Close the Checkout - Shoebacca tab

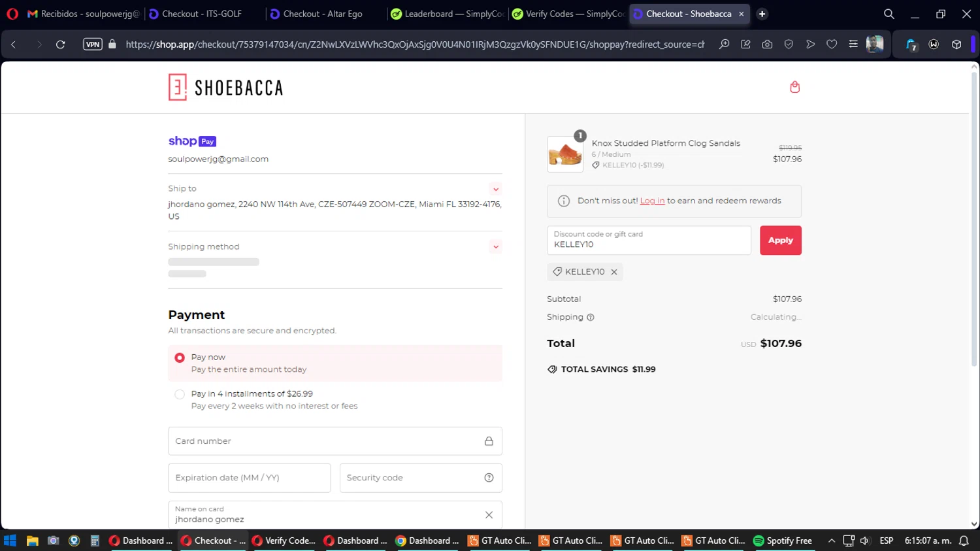tap(741, 14)
